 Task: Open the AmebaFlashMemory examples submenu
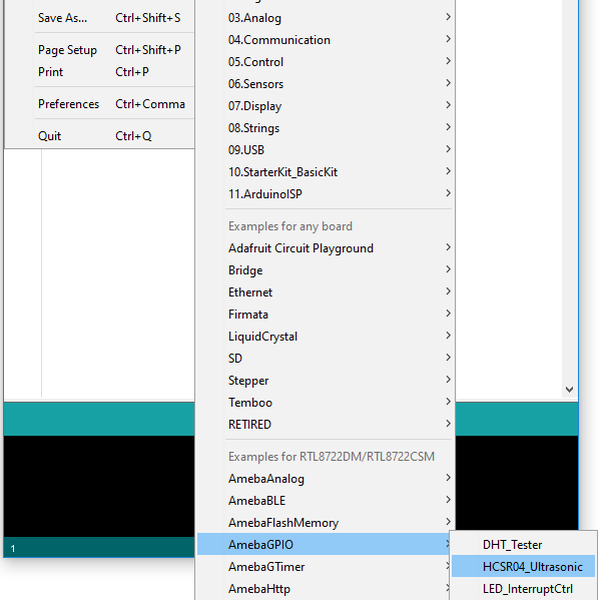326,523
